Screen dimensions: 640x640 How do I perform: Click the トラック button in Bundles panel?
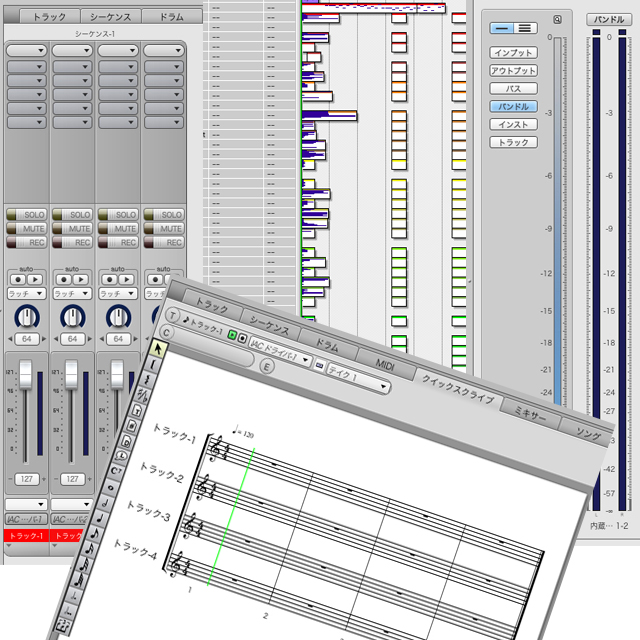[513, 142]
